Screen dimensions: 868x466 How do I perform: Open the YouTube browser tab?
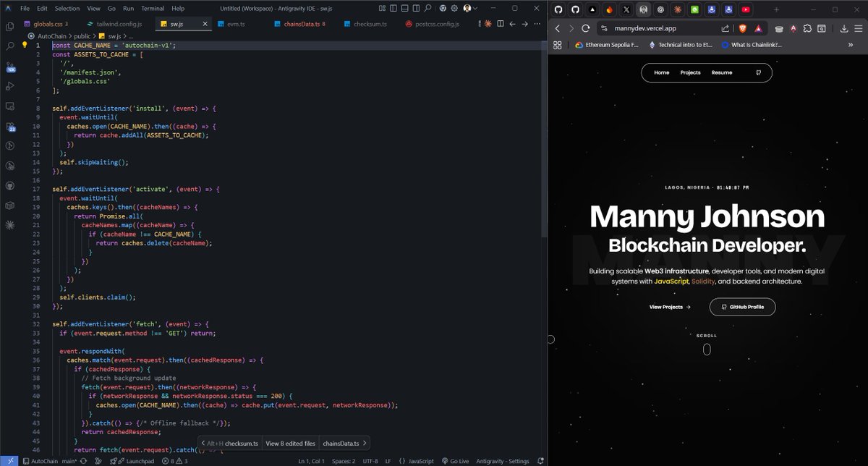[x=745, y=9]
